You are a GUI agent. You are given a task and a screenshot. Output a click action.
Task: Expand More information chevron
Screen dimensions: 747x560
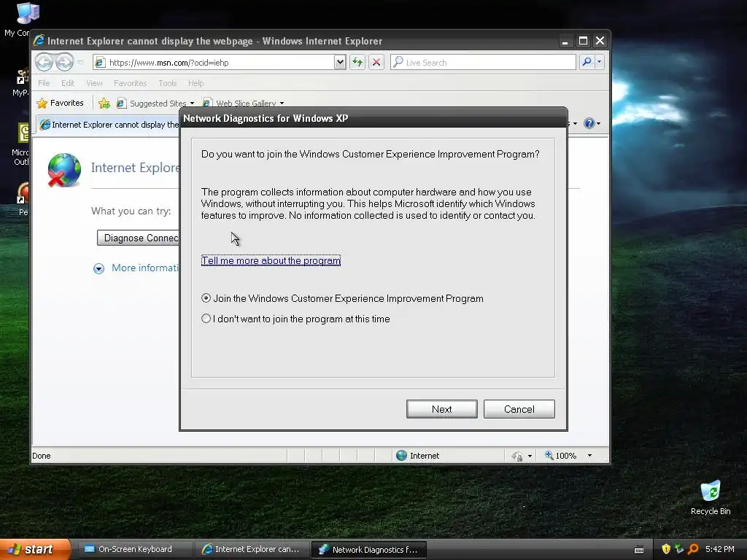(x=98, y=268)
